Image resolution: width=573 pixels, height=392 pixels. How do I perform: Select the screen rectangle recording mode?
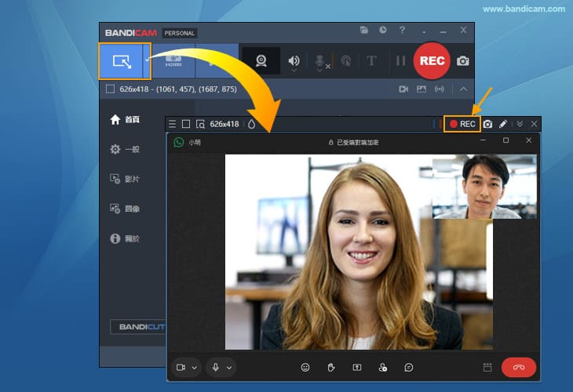pos(121,60)
